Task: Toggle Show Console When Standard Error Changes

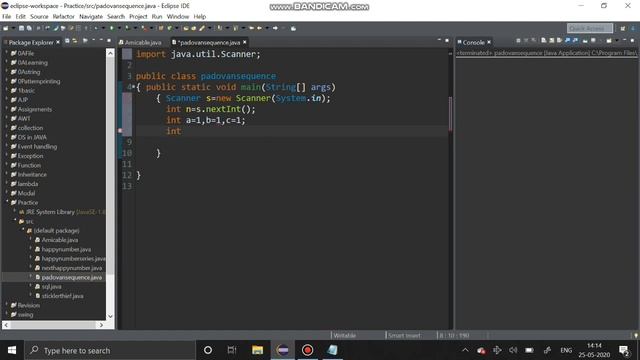Action: (575, 40)
